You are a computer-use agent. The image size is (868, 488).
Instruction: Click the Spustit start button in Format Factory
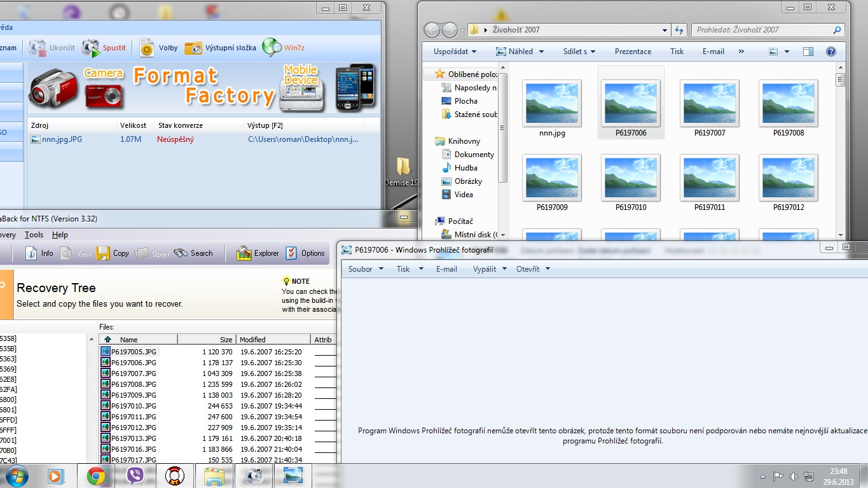(x=104, y=48)
